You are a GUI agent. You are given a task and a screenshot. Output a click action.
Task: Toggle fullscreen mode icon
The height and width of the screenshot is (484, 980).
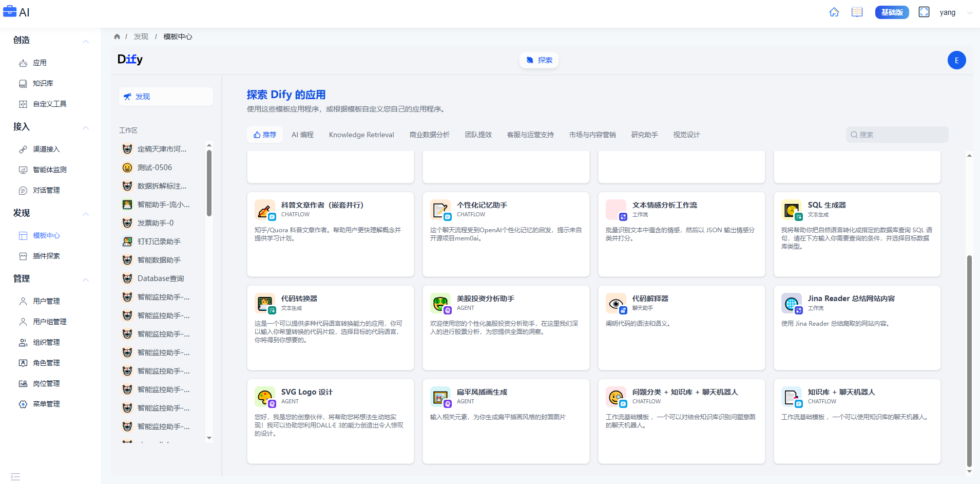pos(924,12)
